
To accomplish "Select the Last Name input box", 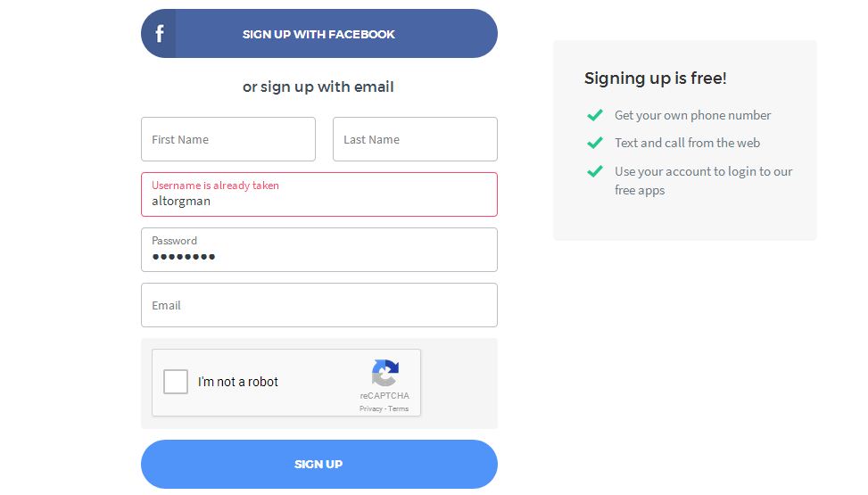I will tap(415, 139).
